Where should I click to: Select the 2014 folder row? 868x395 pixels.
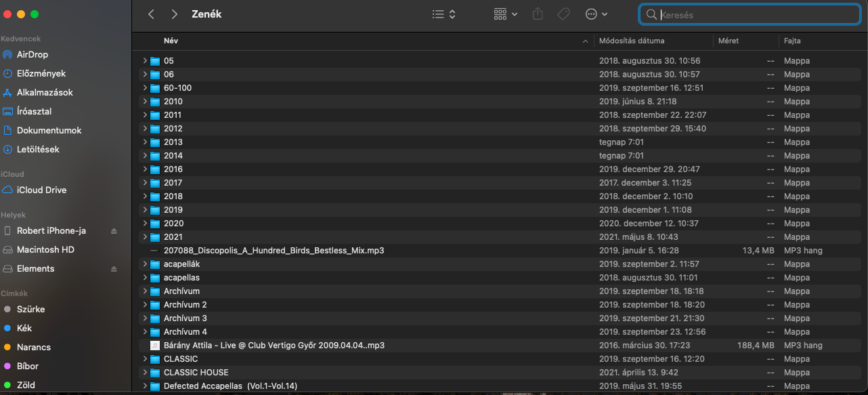[500, 156]
